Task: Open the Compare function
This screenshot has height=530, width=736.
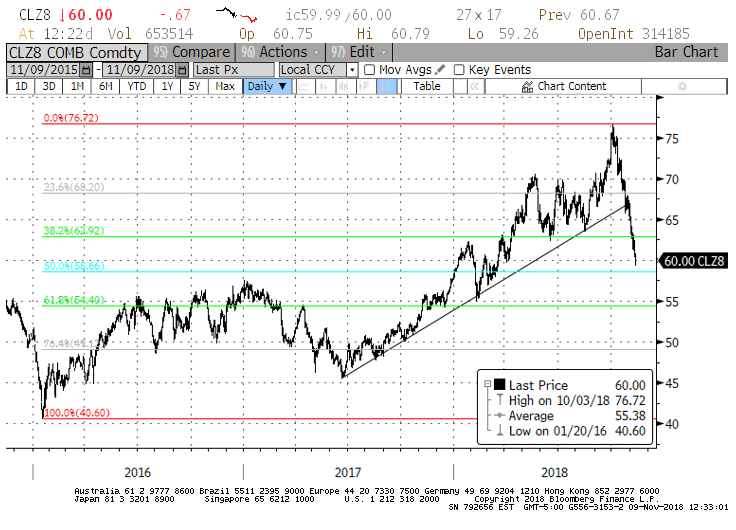Action: 191,52
